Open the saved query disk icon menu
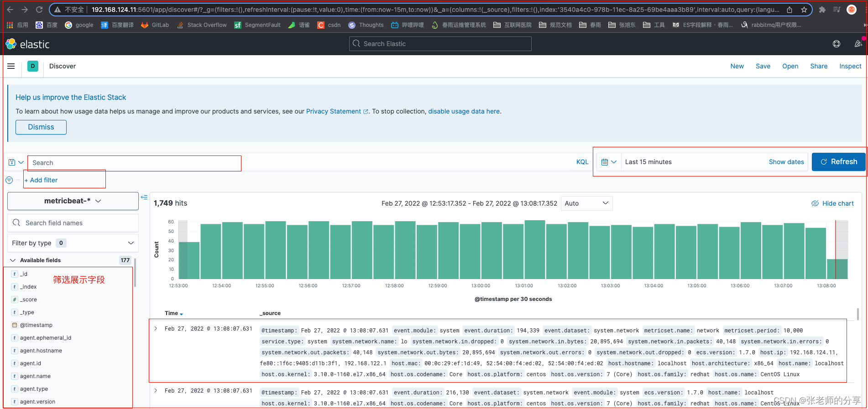This screenshot has width=868, height=409. coord(16,162)
